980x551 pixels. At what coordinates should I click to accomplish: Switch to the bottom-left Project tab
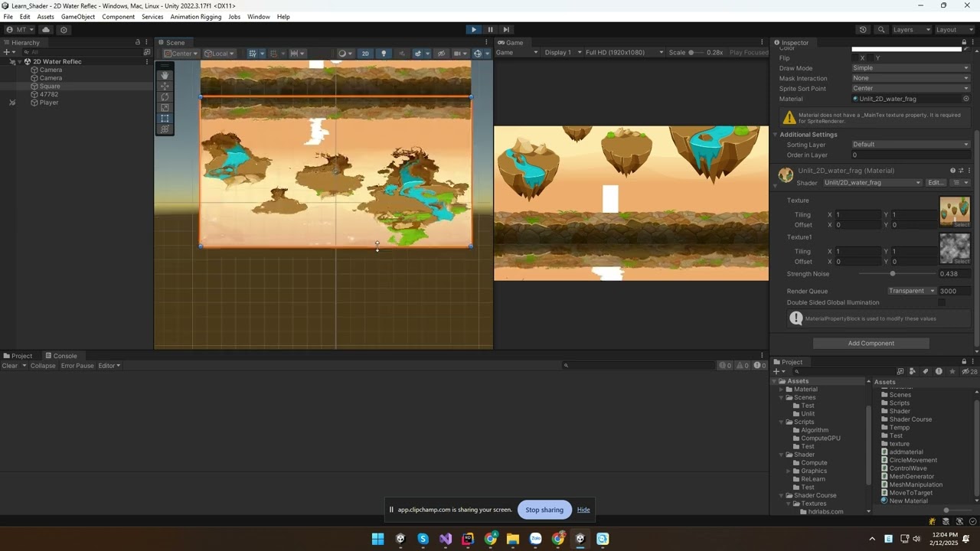pos(18,356)
